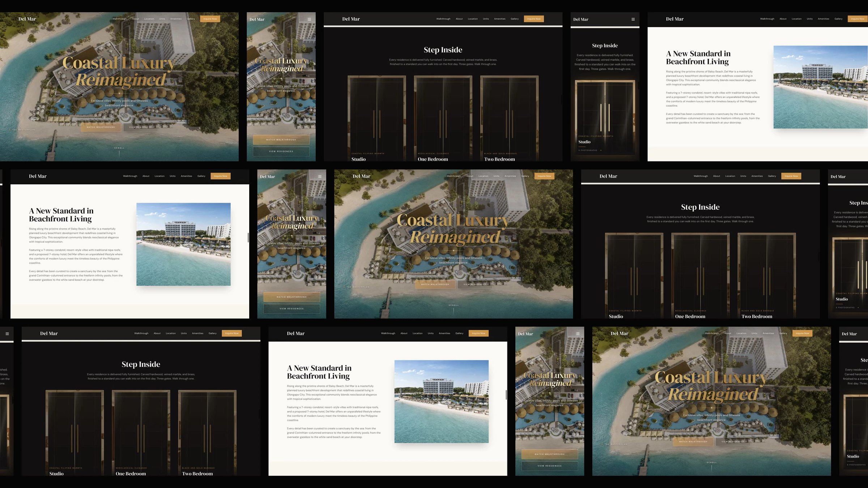Screen dimensions: 868x488
Task: Select Two Bedroom door card in top-row desktop Step Inside
Action: (509, 119)
